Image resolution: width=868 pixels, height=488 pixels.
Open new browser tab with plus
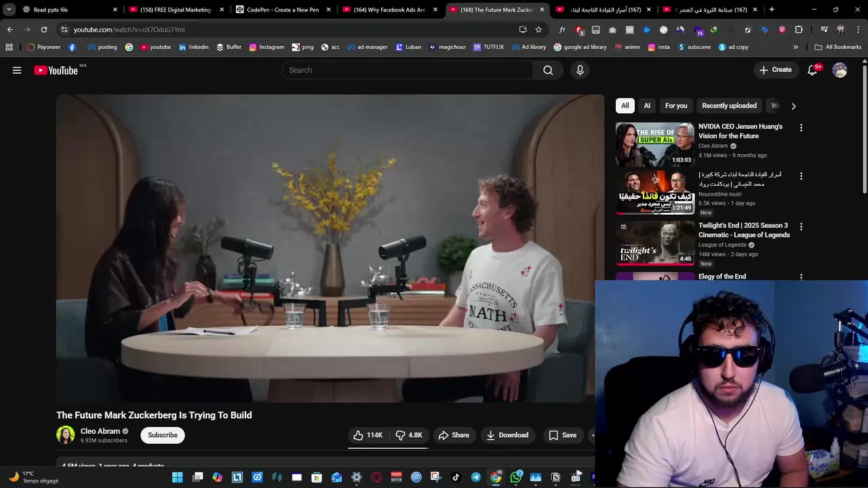(772, 9)
